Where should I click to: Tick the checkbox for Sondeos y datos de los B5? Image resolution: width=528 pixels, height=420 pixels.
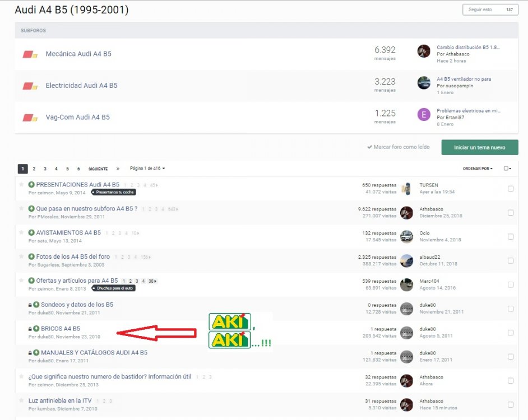(x=511, y=309)
